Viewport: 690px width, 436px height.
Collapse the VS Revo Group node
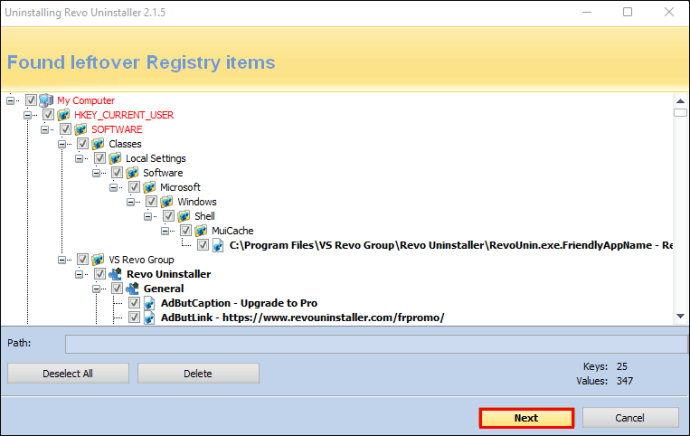tap(62, 260)
